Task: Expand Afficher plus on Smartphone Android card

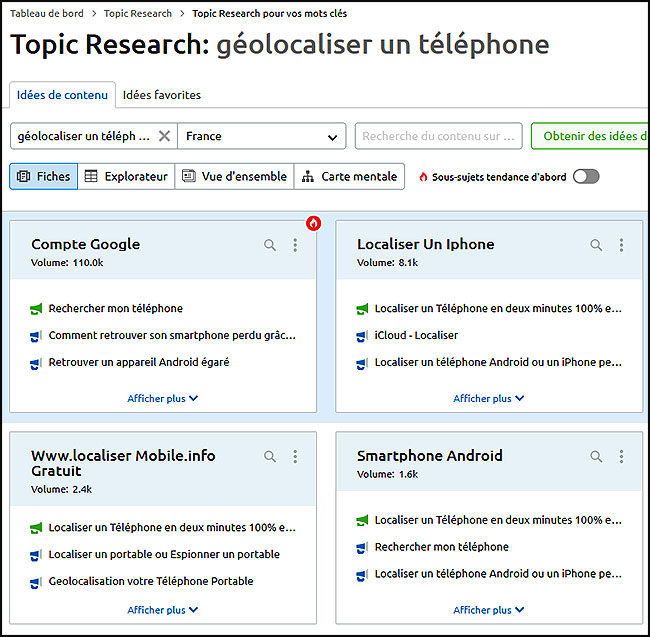Action: pyautogui.click(x=489, y=610)
